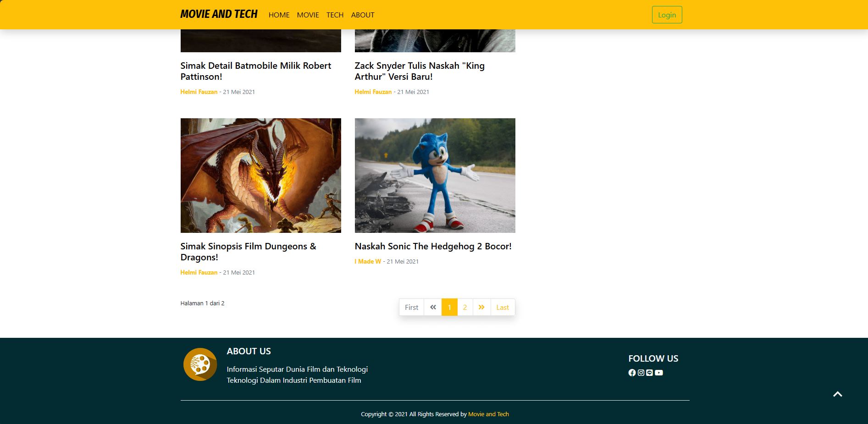
Task: Click the ABOUT US footer heading
Action: (x=249, y=351)
